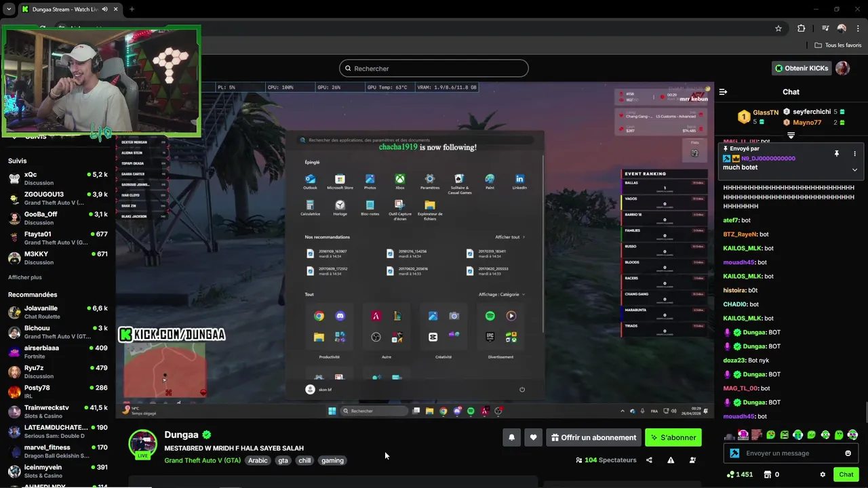Expand pinned message chevron
Image resolution: width=868 pixels, height=488 pixels.
click(854, 169)
